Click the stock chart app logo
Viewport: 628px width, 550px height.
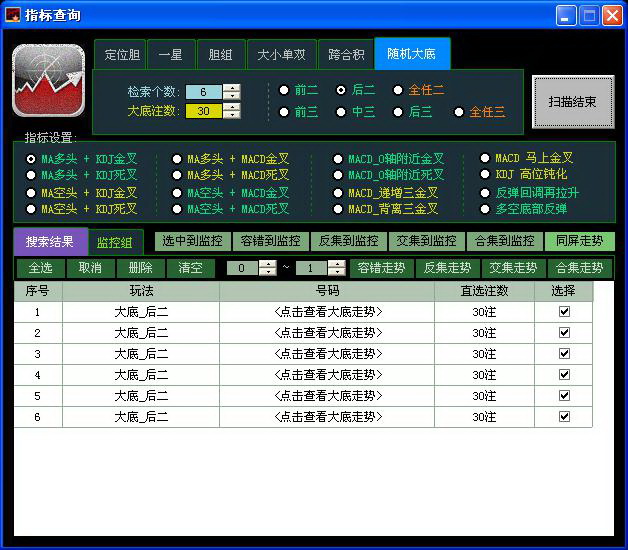point(48,80)
